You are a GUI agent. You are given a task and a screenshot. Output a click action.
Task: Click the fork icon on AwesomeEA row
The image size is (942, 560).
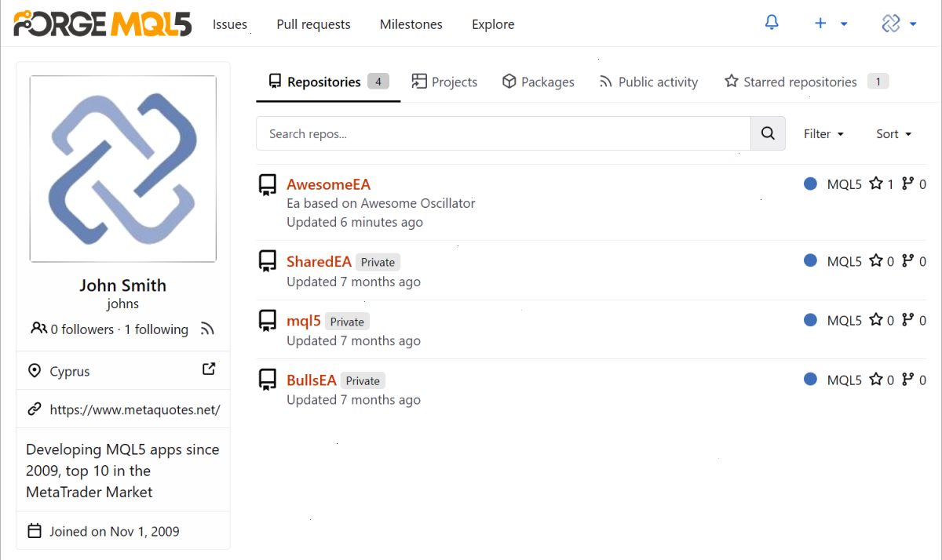point(908,184)
